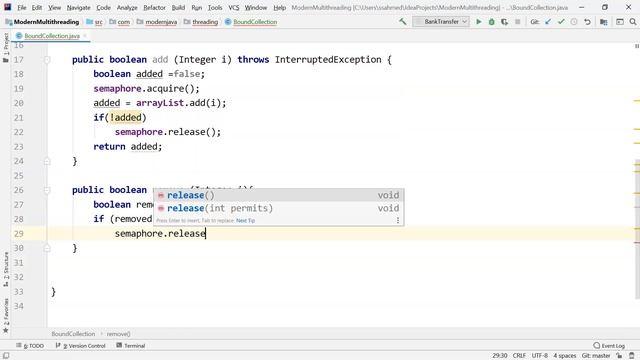
Task: Run with coverage icon in the toolbar
Action: coord(504,22)
